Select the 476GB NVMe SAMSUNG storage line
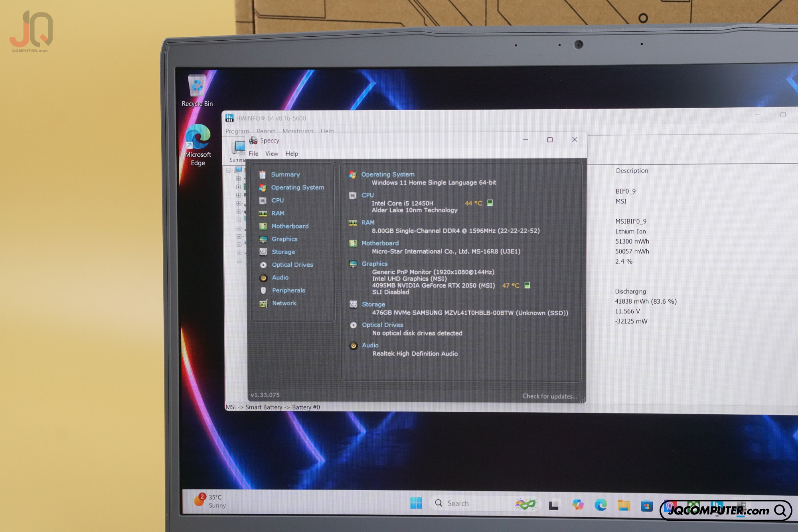The height and width of the screenshot is (532, 798). [470, 313]
